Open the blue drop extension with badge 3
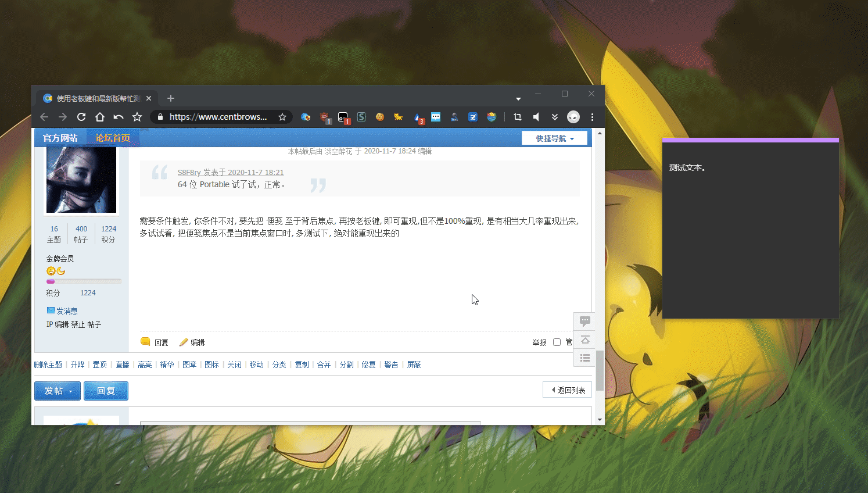Image resolution: width=868 pixels, height=493 pixels. [418, 117]
